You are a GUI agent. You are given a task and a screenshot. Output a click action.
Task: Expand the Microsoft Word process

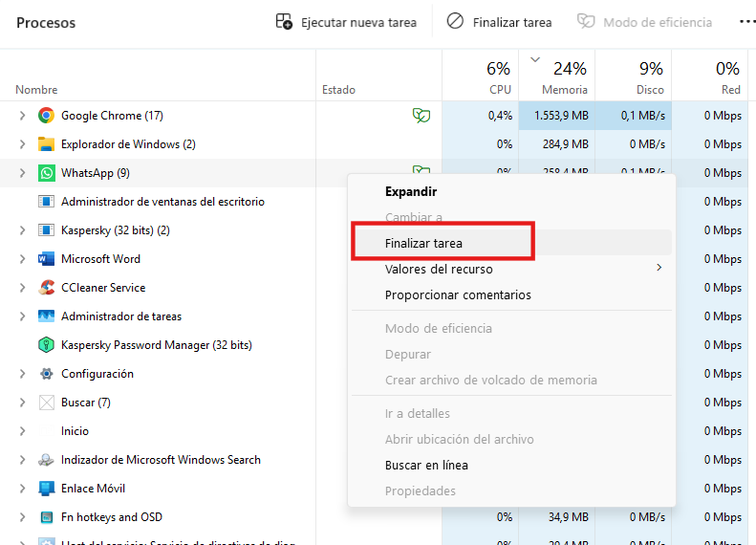[x=22, y=259]
